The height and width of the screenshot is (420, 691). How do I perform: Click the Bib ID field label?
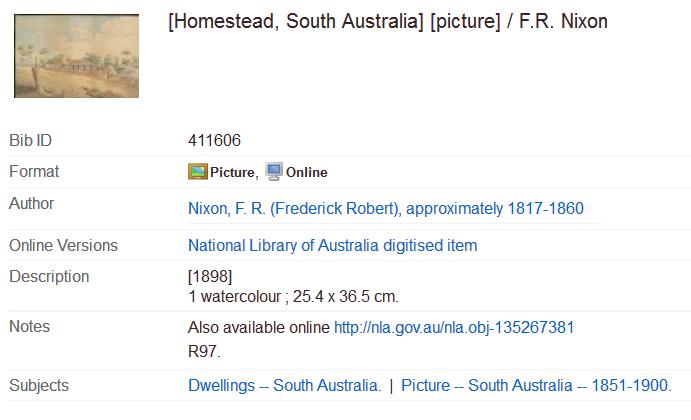[30, 140]
